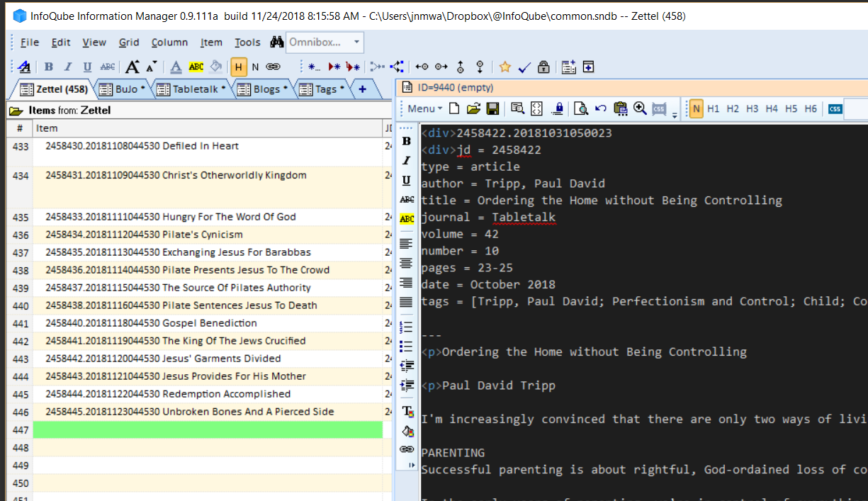The image size is (868, 501).
Task: Click the new child item icon
Action: [x=353, y=67]
